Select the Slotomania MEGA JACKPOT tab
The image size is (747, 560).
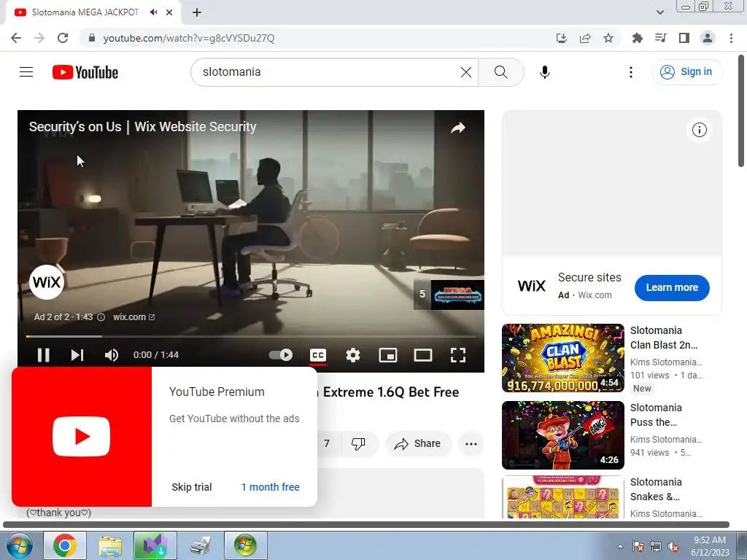pyautogui.click(x=85, y=12)
